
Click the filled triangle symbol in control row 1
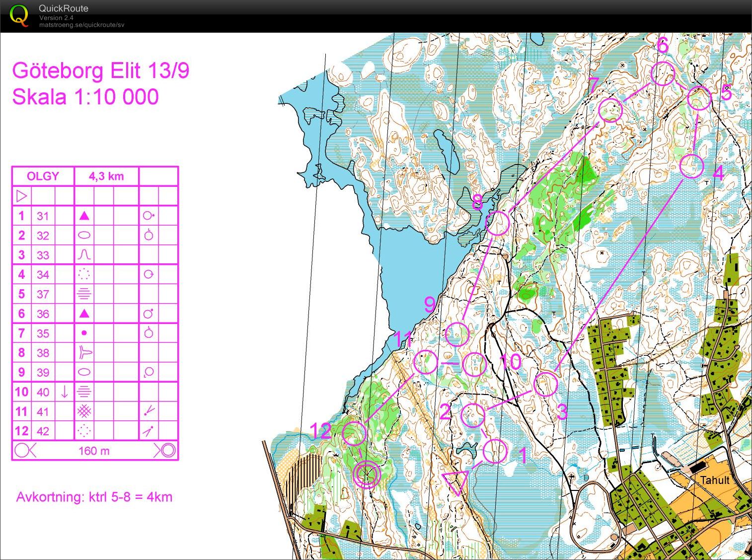pos(84,215)
